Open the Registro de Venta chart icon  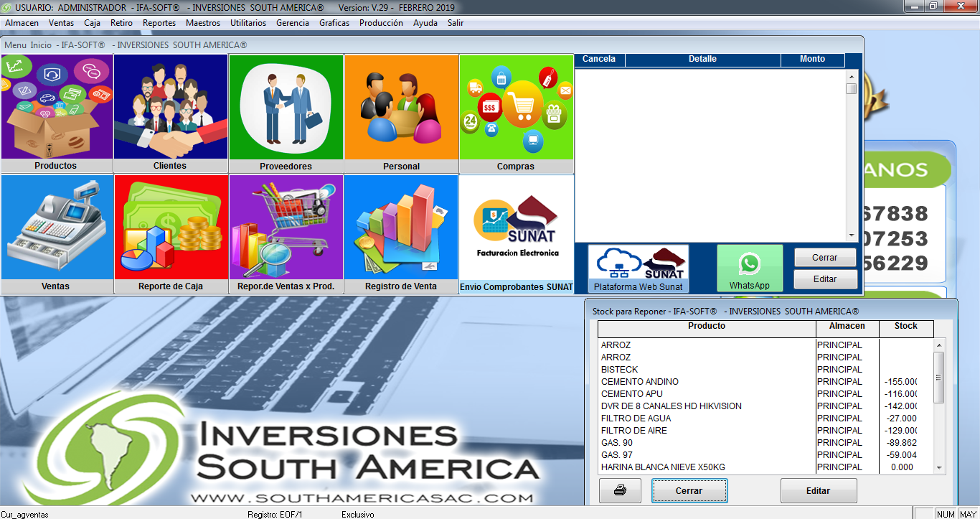401,228
